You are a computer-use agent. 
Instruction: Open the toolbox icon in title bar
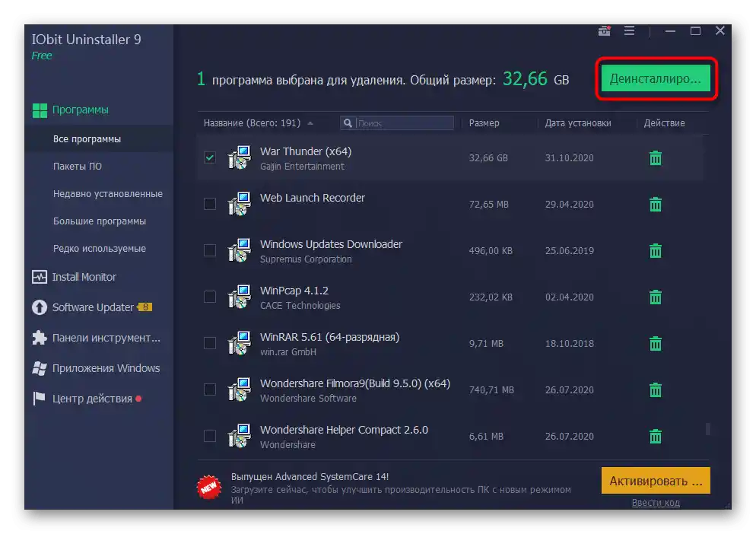click(x=605, y=31)
